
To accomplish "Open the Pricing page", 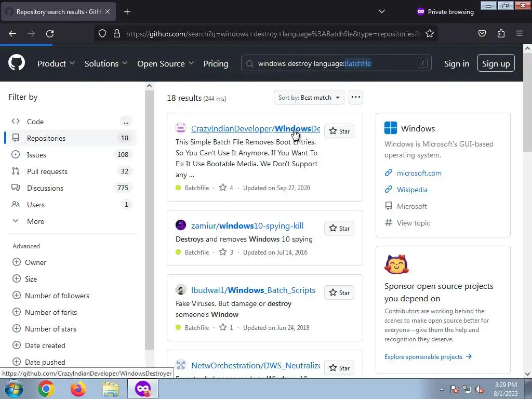I will [216, 63].
